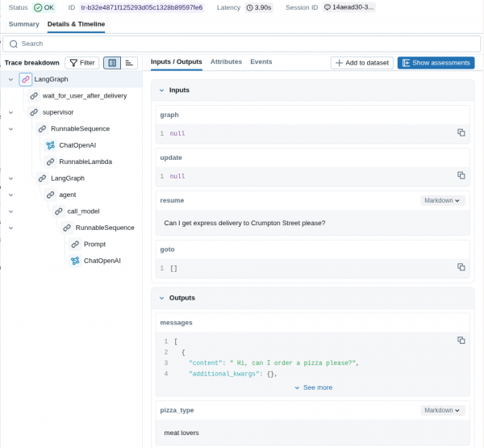Click the search magnifier icon
Viewport: 484px width, 448px height.
pos(14,44)
